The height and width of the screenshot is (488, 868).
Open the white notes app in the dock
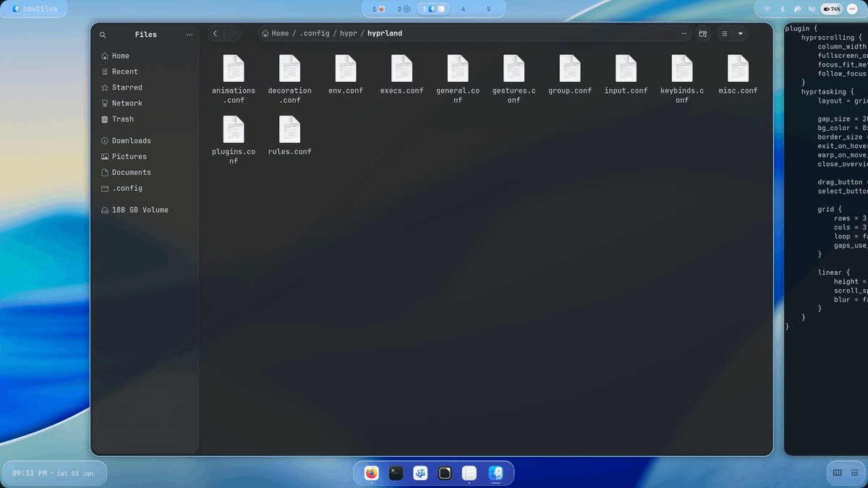(469, 473)
